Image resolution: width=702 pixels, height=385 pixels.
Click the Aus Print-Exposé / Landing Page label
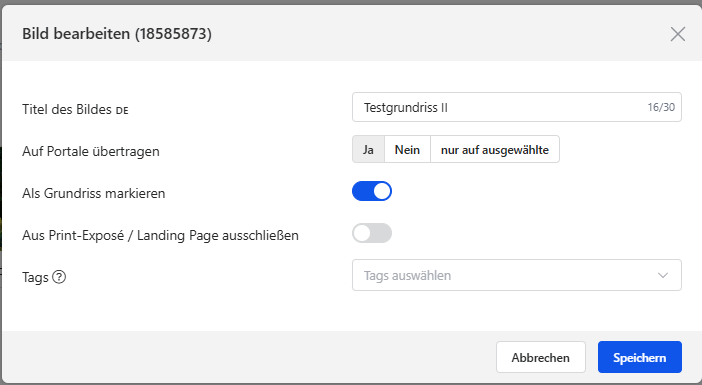160,235
